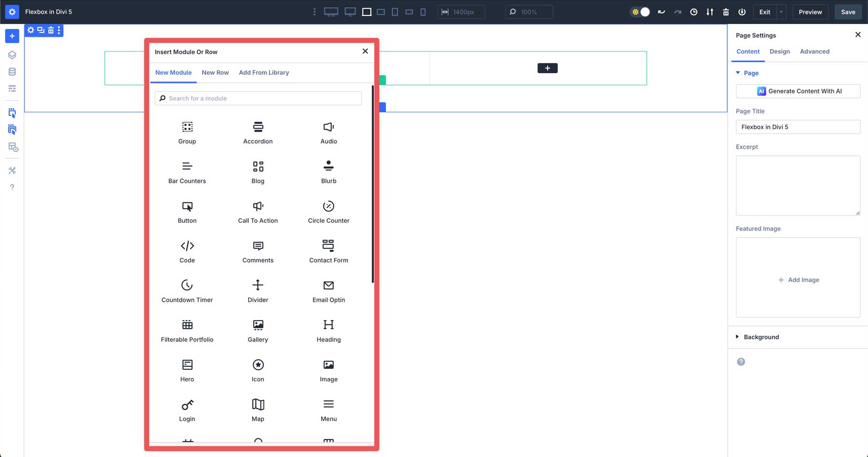This screenshot has height=457, width=868.
Task: Open the Exit button dropdown arrow
Action: point(780,12)
